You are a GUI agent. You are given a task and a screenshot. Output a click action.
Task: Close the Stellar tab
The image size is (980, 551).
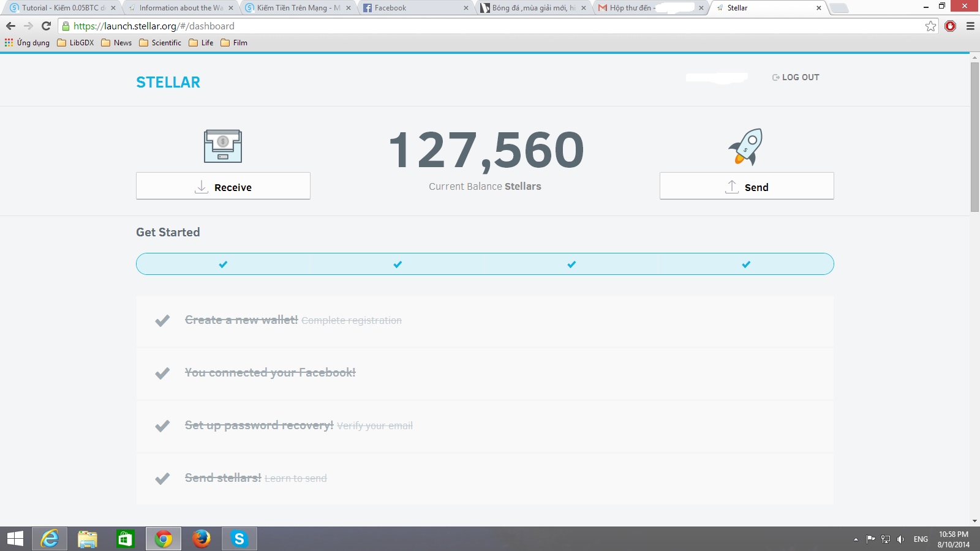click(819, 8)
